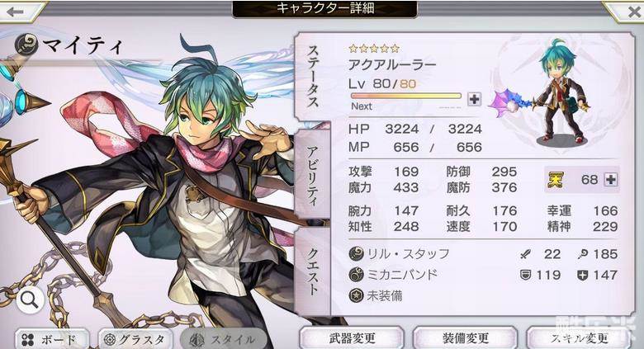Tap the スキル変更 button
The image size is (644, 349).
[578, 338]
